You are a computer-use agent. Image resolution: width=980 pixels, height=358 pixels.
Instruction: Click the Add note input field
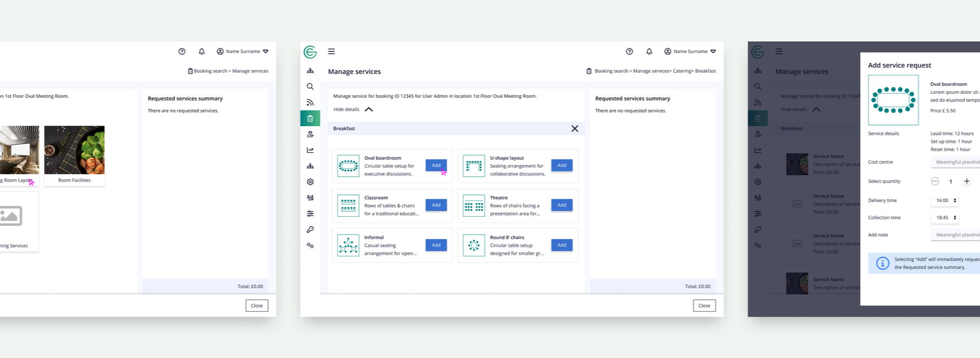[955, 235]
